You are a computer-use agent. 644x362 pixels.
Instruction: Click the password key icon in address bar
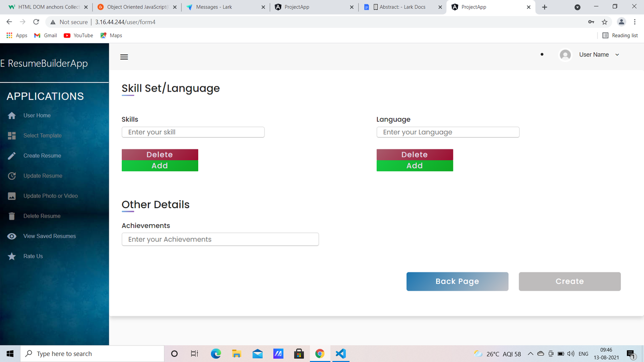[x=591, y=22]
